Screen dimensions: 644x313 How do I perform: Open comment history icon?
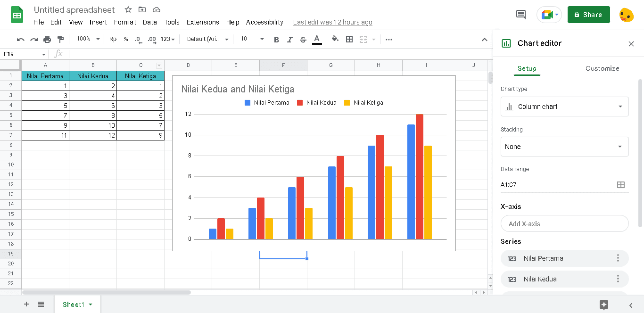[521, 15]
